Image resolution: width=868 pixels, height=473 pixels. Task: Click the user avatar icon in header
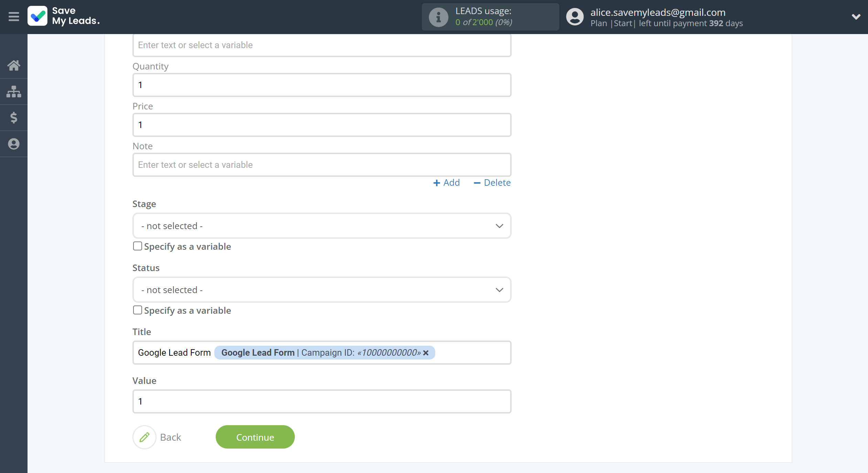[x=575, y=17]
